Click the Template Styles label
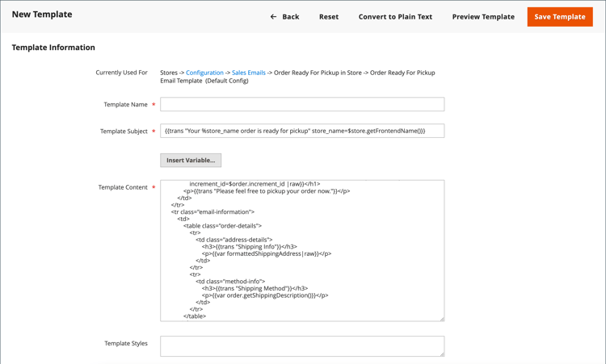Screen dimensions: 606x364 pyautogui.click(x=126, y=344)
